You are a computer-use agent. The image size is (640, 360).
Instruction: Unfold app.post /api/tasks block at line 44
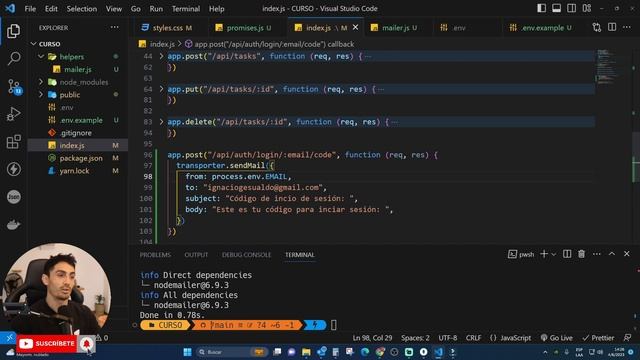click(161, 56)
